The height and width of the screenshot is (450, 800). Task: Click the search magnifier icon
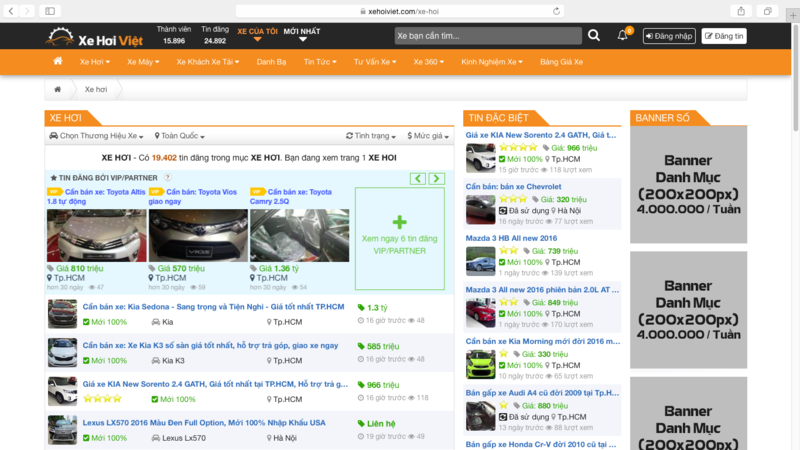click(594, 35)
